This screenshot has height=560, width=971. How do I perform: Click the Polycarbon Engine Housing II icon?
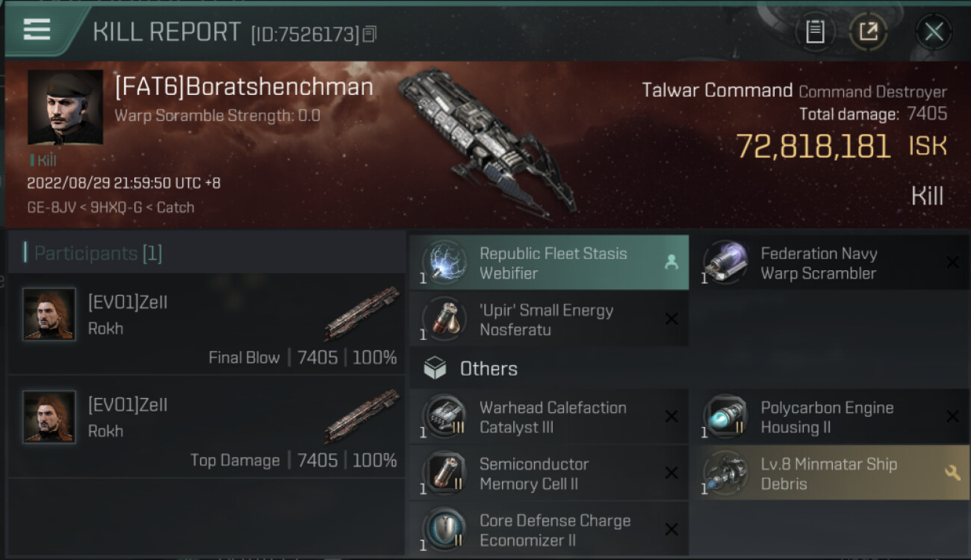726,417
